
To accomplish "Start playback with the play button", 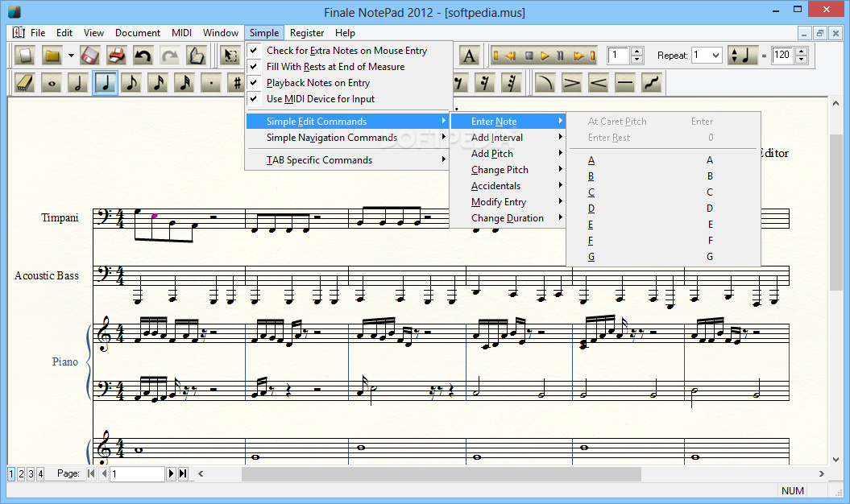I will click(x=545, y=56).
